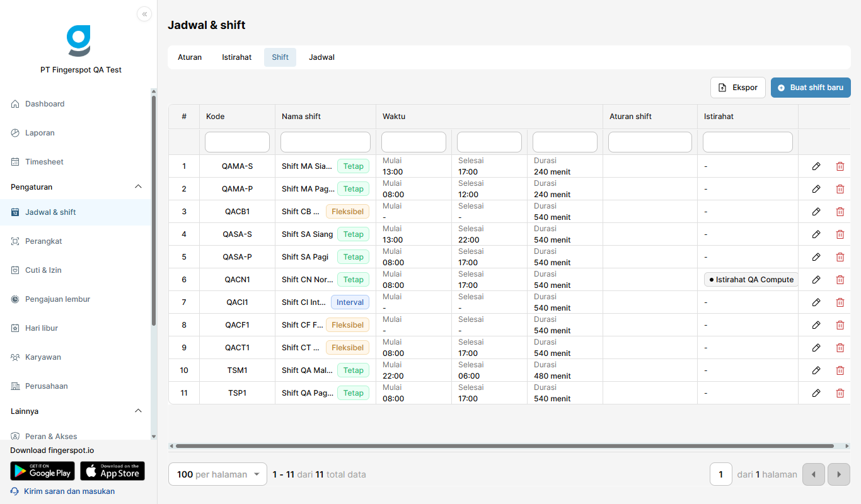Collapse the Pengaturan sidebar section
Screen dimensions: 861x504
click(139, 187)
